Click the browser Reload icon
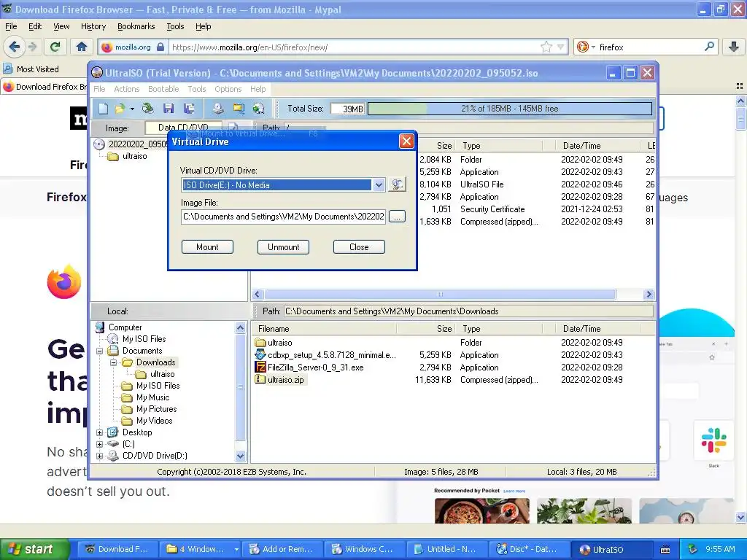This screenshot has width=747, height=560. click(55, 47)
